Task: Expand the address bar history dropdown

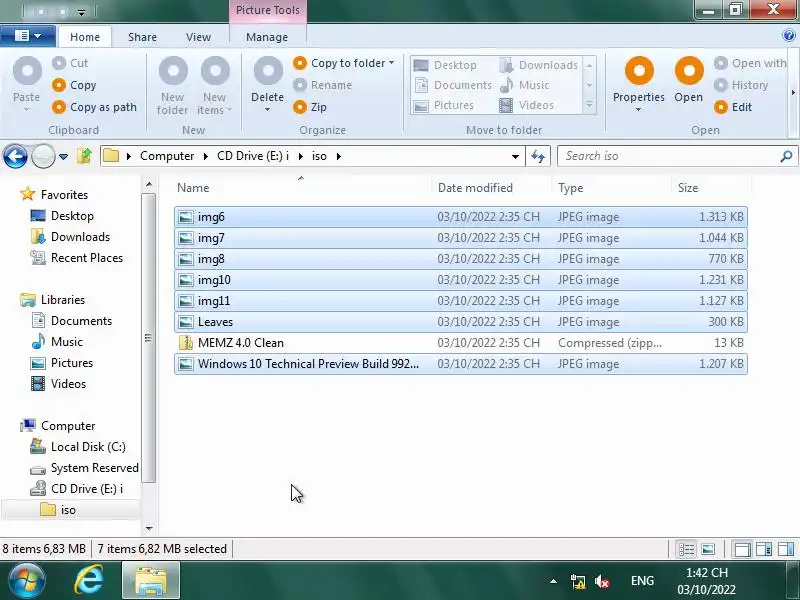Action: tap(515, 157)
